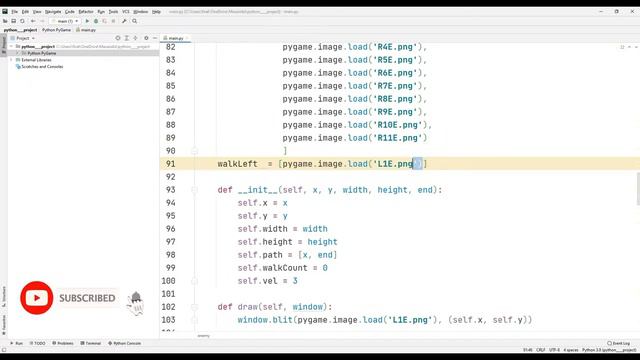
Task: Open the Problems tool window
Action: (x=63, y=343)
